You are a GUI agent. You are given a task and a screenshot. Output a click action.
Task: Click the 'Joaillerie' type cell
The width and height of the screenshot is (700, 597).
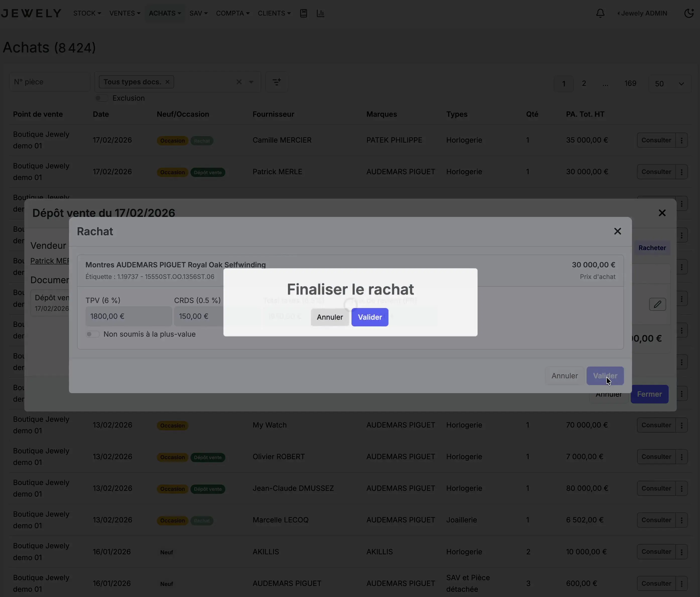pos(461,520)
